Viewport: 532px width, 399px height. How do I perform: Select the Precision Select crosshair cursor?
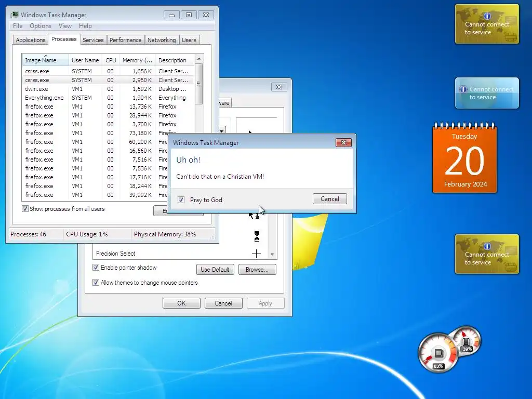[x=257, y=254]
